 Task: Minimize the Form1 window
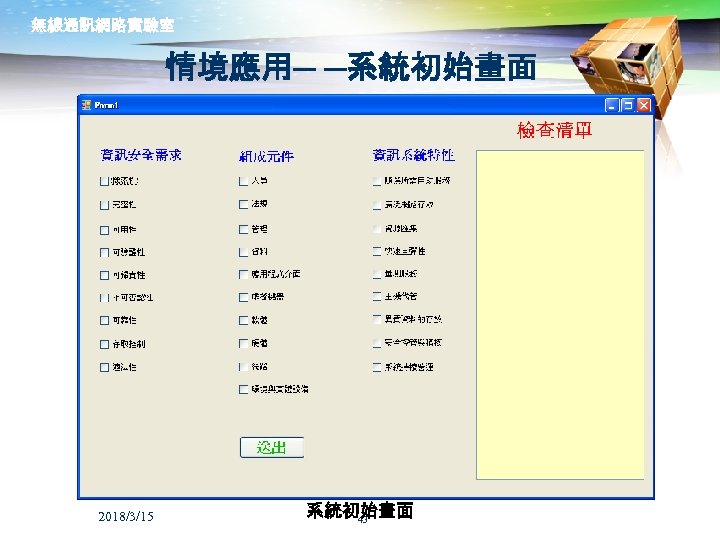tap(612, 106)
